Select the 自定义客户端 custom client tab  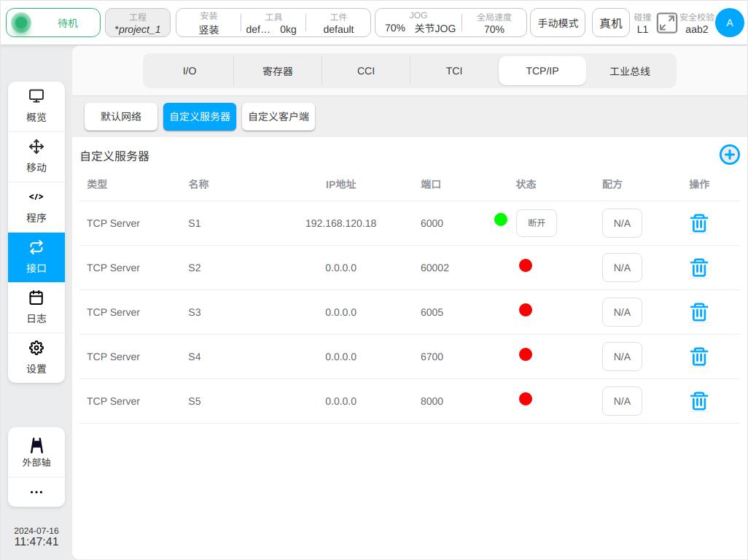pos(278,117)
